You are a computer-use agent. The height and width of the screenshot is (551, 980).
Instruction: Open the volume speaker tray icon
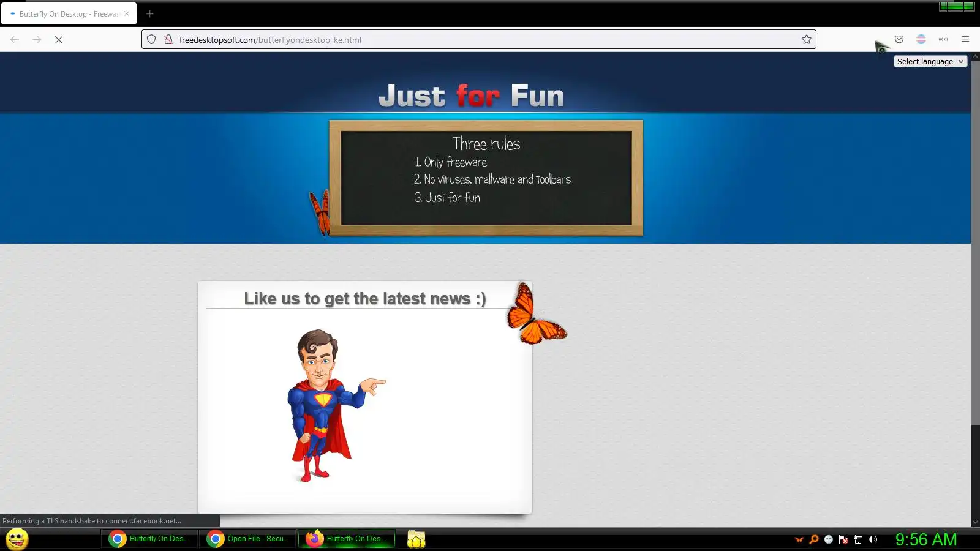pos(873,539)
